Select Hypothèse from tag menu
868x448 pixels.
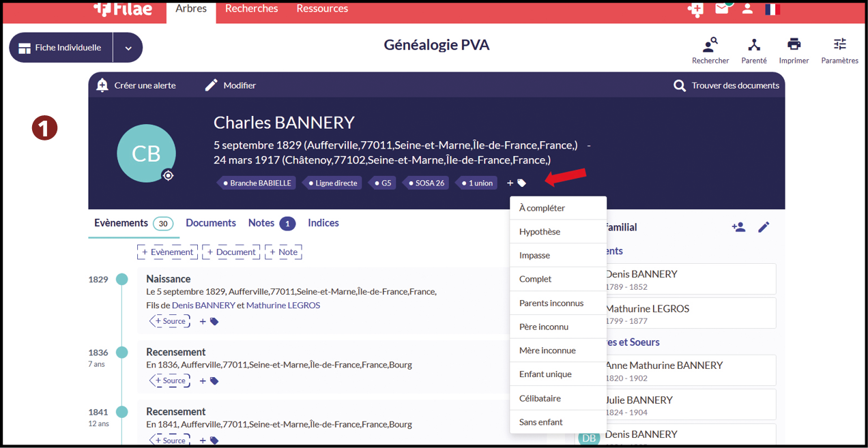558,232
